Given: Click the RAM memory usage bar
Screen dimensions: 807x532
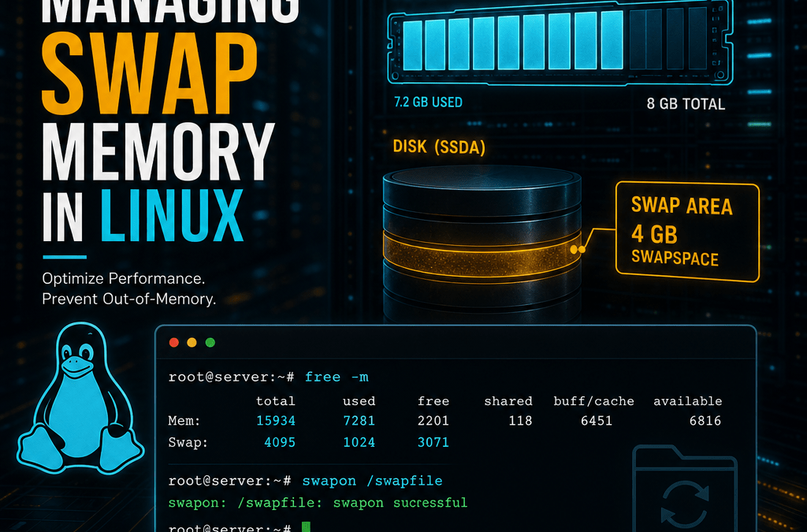Looking at the screenshot, I should point(560,43).
